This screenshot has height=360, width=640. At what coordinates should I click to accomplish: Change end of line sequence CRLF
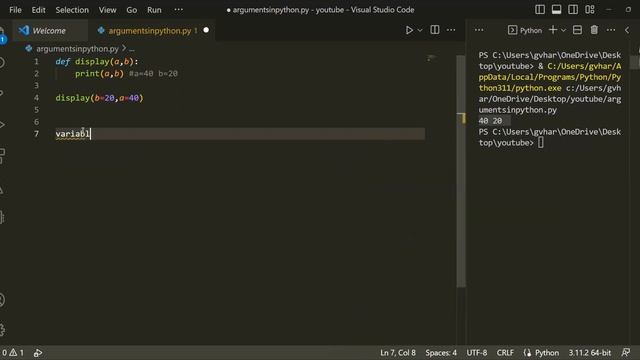tap(505, 353)
